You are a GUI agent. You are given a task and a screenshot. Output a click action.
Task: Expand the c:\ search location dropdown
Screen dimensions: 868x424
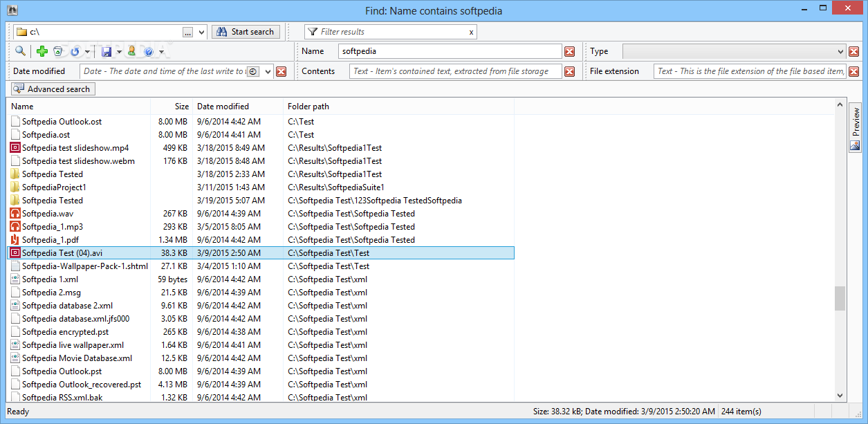coord(201,32)
